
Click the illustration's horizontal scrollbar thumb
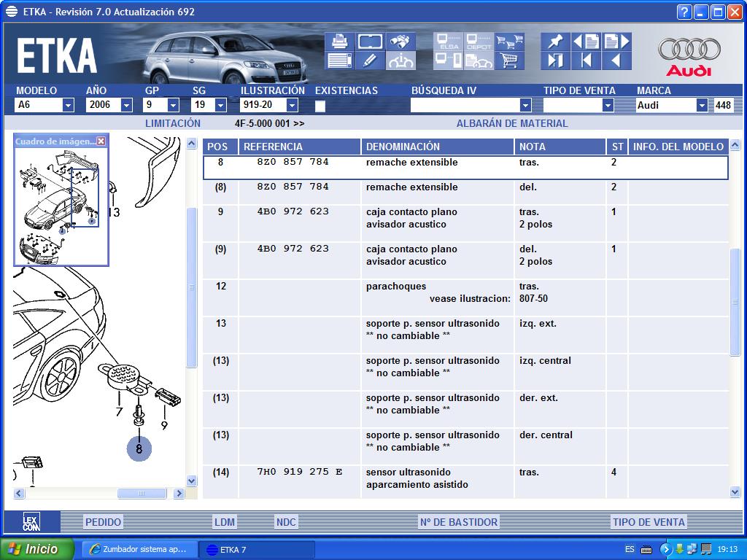tap(142, 494)
